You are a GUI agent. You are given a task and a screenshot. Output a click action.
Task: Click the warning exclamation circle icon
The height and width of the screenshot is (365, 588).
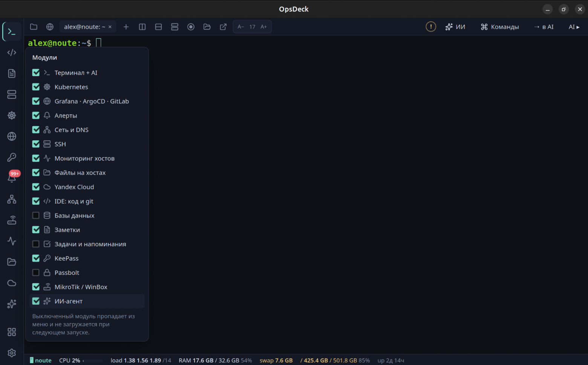[x=431, y=27]
